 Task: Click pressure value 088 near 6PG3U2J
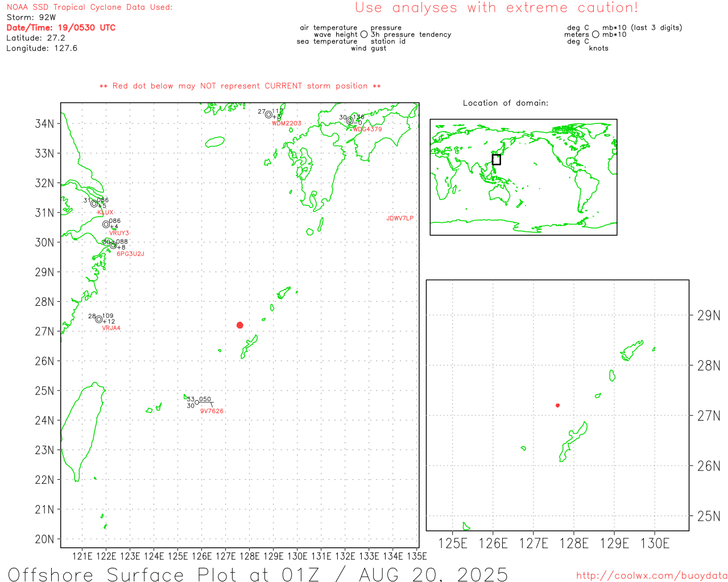click(x=122, y=242)
